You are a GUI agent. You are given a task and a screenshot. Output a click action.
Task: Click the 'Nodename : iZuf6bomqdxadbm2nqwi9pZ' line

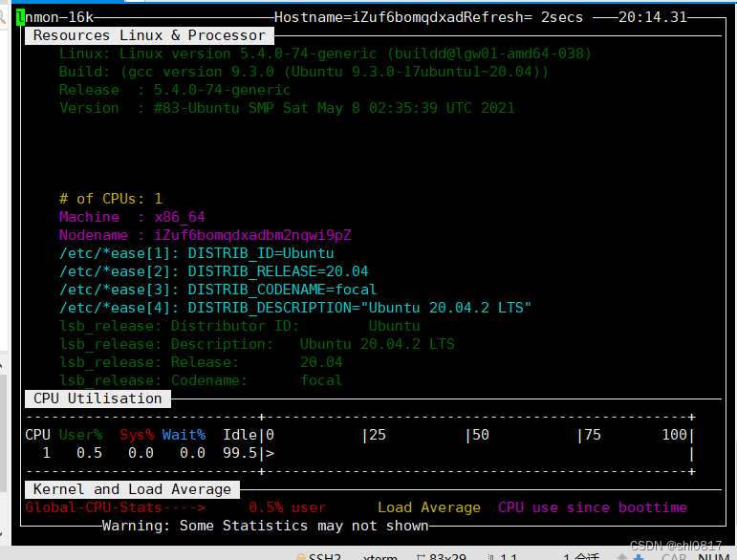(205, 235)
